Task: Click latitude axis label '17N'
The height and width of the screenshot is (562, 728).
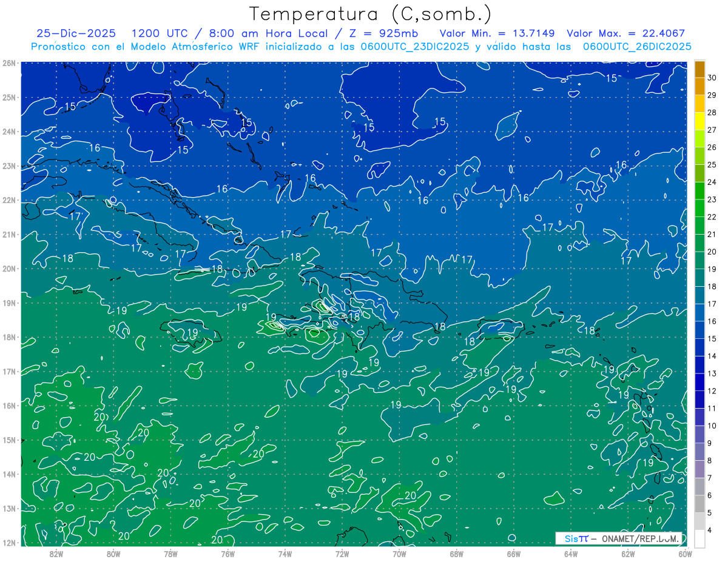Action: (8, 371)
